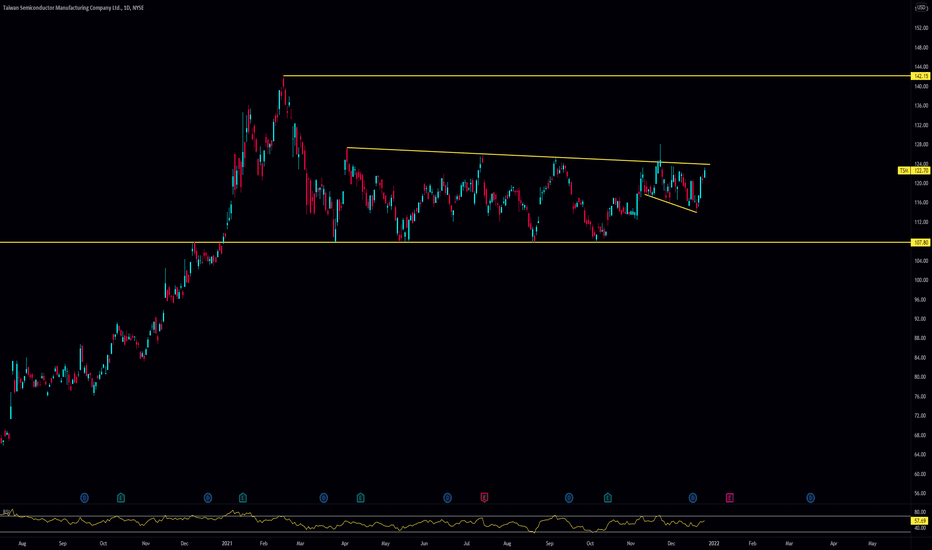Click the 60.00 price axis label
This screenshot has width=932, height=550.
(921, 474)
